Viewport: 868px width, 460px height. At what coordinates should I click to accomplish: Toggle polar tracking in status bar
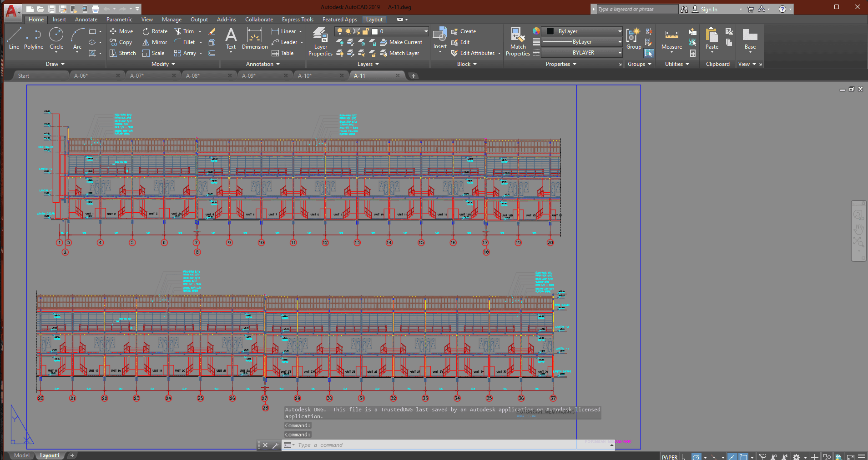pos(696,457)
